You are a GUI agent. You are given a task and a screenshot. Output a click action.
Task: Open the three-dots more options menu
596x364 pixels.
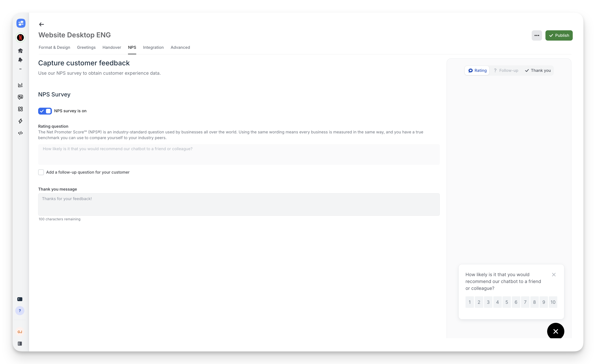coord(536,35)
